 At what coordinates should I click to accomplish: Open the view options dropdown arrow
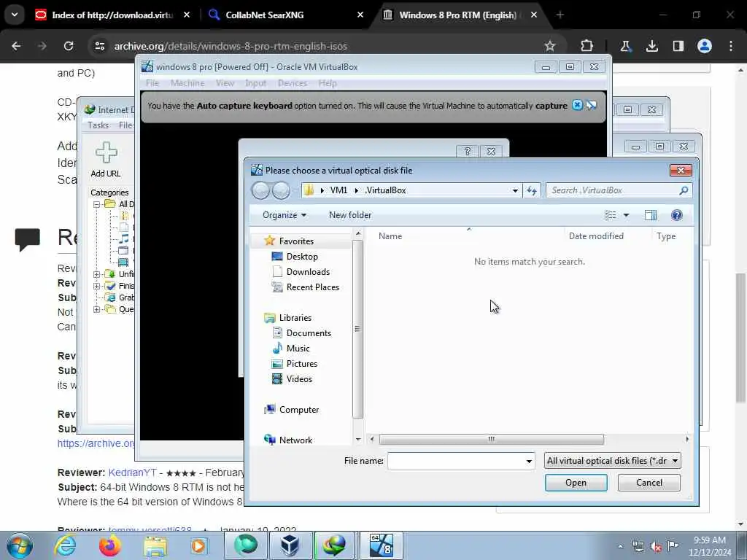point(627,215)
